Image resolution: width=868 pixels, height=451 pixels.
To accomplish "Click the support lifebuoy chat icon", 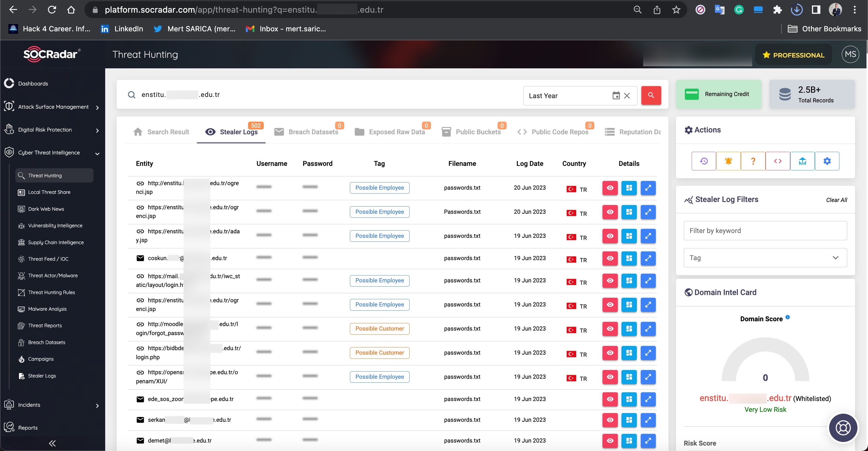I will [843, 428].
